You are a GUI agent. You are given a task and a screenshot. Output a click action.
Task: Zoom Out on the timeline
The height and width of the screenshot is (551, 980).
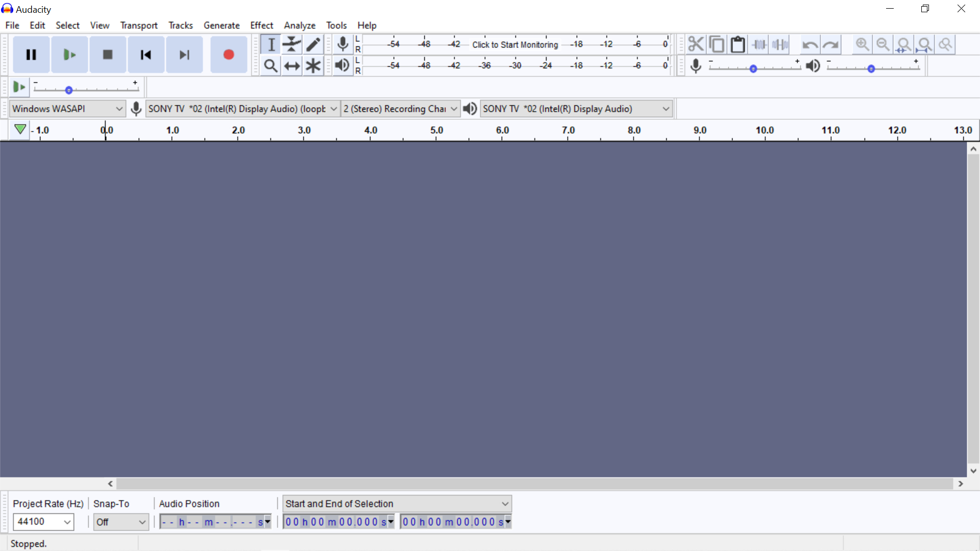click(x=883, y=44)
